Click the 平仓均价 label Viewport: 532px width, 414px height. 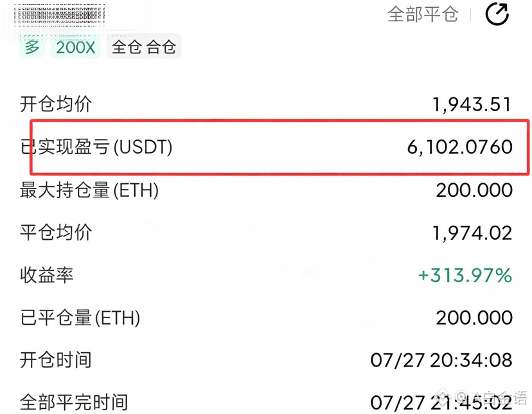[56, 233]
